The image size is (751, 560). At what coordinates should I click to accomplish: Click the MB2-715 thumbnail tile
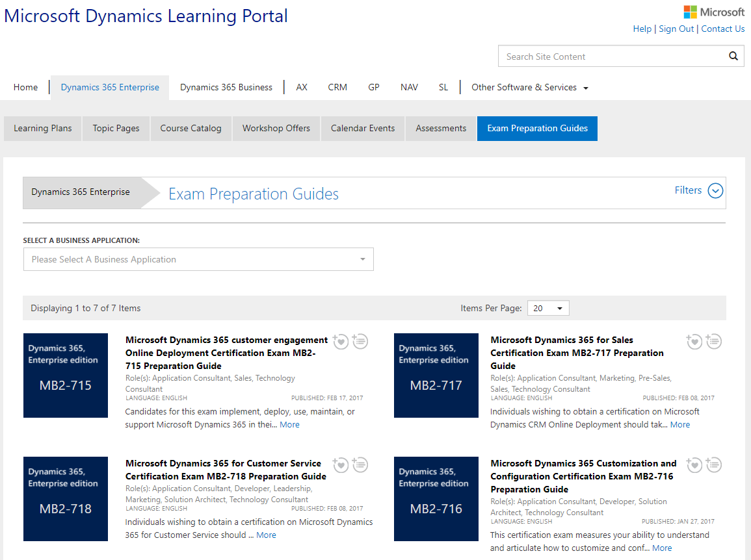click(x=66, y=375)
